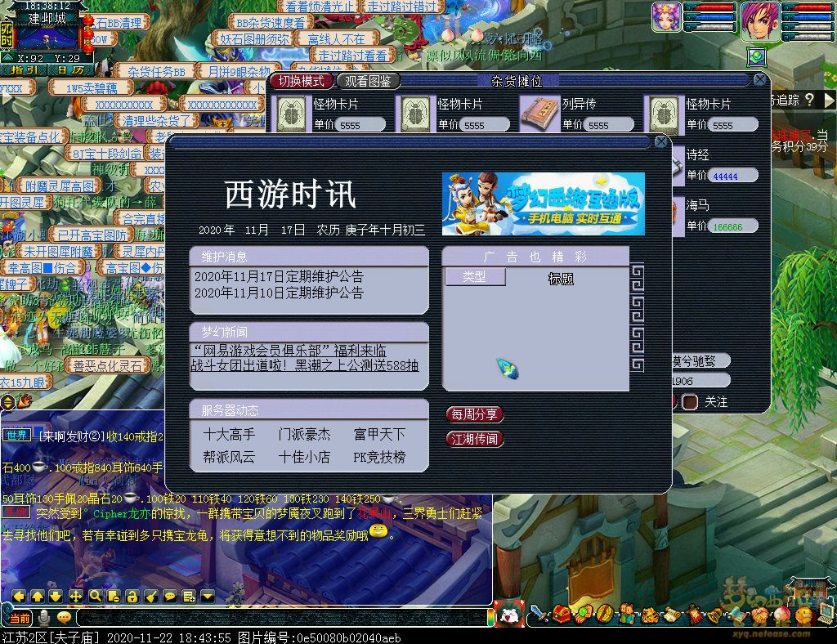Open the orange smiley friends icon
The image size is (837, 644).
pyautogui.click(x=803, y=616)
